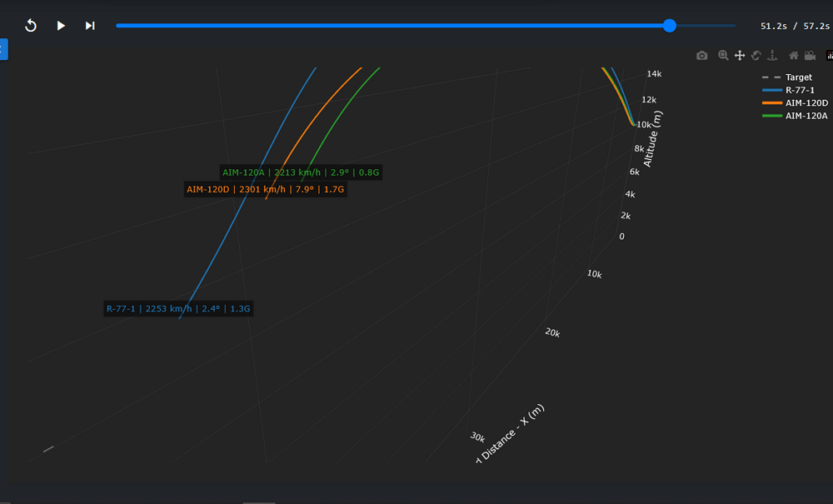Screen dimensions: 833x504
Task: Reset camera with the home icon
Action: click(793, 56)
